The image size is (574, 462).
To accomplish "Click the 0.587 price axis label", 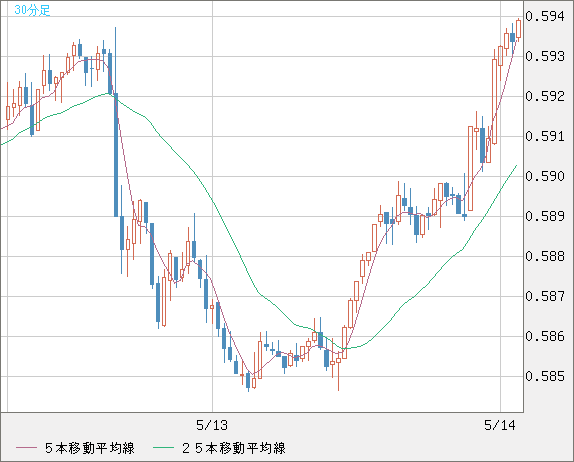I will coord(545,296).
